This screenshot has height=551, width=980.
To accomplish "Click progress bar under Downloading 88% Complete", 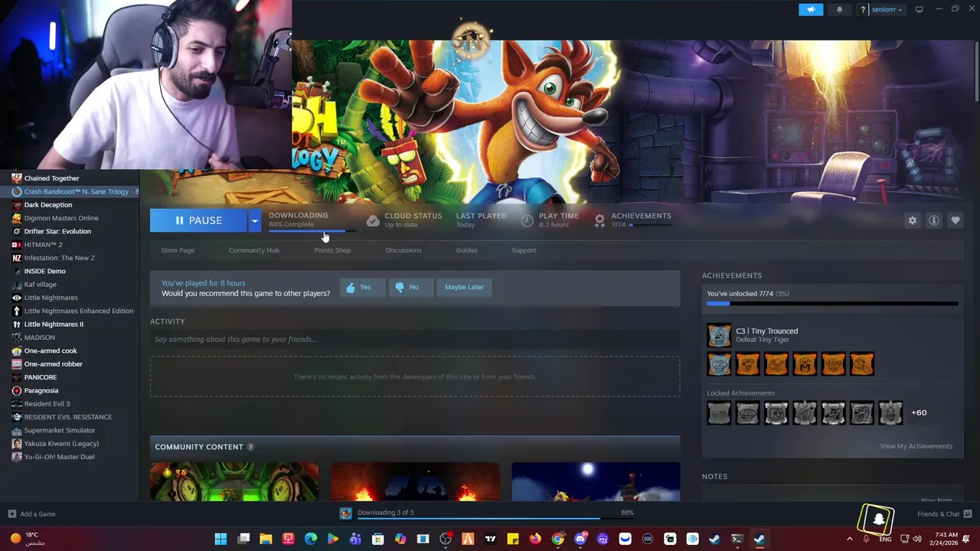I will [312, 230].
